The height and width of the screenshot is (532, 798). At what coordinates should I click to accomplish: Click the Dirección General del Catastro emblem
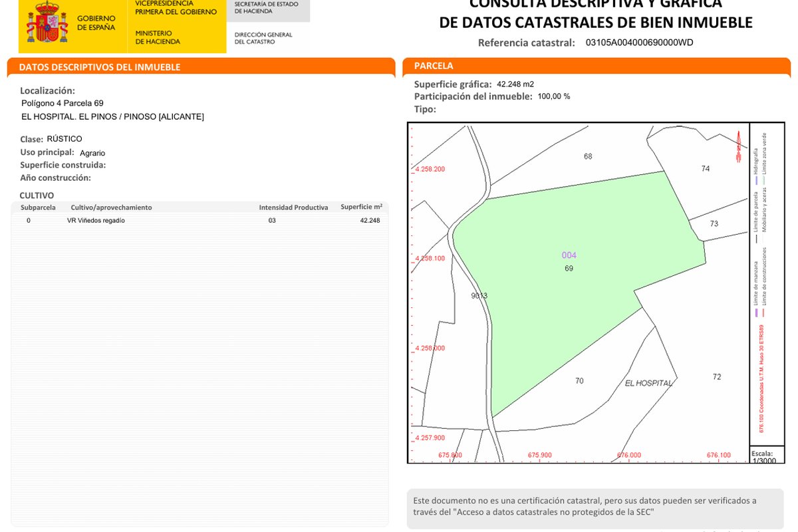tap(263, 38)
